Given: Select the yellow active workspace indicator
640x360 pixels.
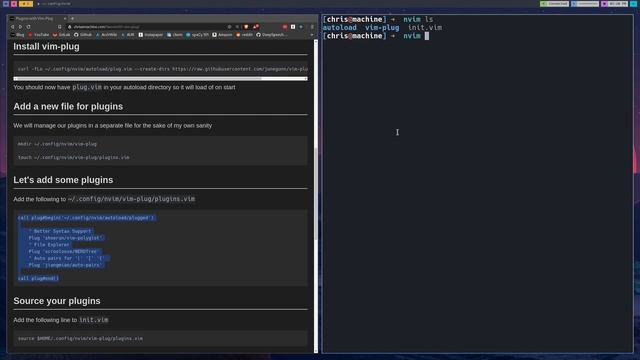Looking at the screenshot, I should click(26, 4).
